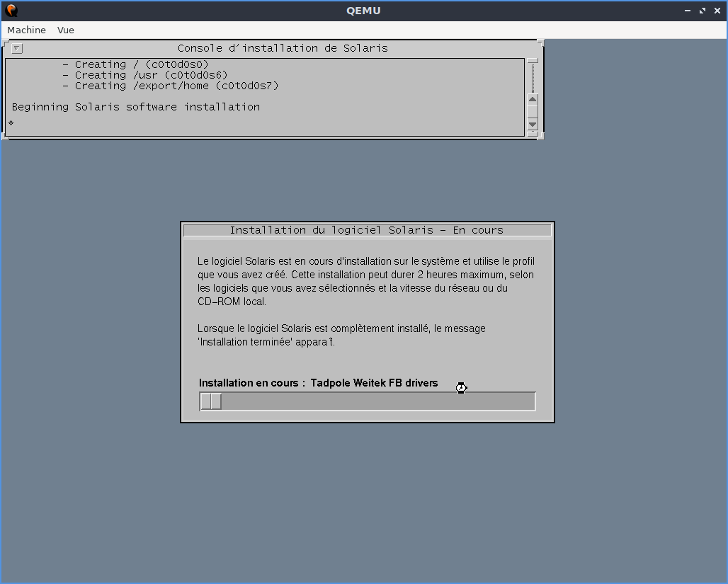The image size is (728, 584).
Task: Click the console vertical scrollbar track
Action: click(x=533, y=78)
